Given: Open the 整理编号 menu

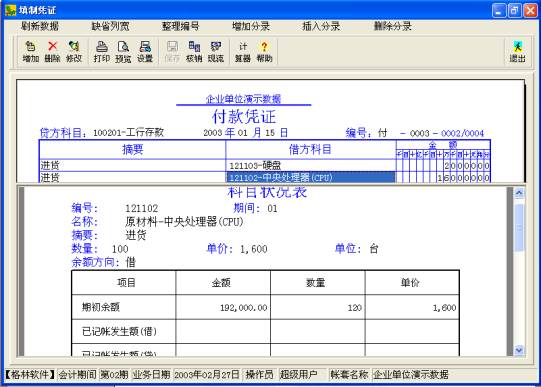Looking at the screenshot, I should click(181, 26).
